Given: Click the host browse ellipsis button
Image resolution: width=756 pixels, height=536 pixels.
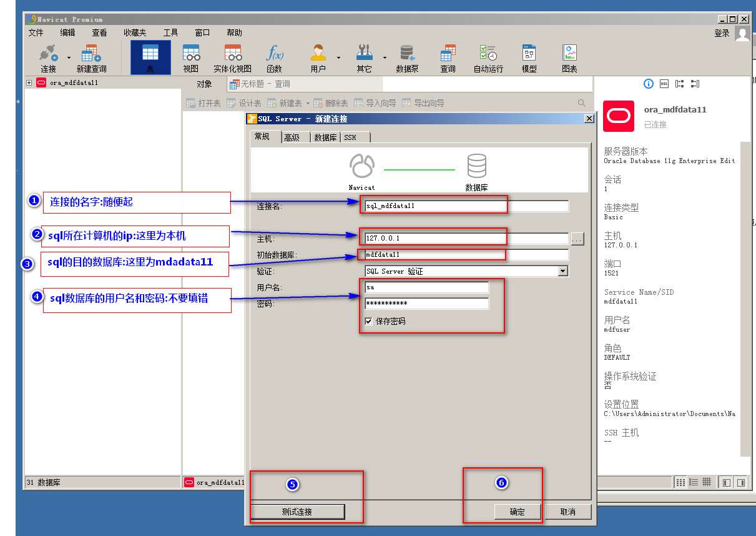Looking at the screenshot, I should click(577, 239).
